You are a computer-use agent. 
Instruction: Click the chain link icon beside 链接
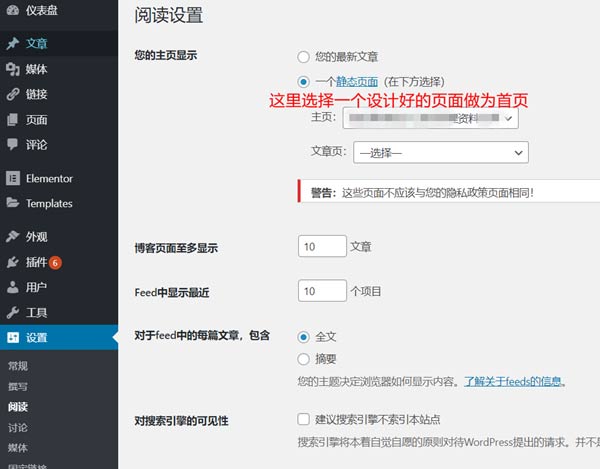tap(13, 94)
